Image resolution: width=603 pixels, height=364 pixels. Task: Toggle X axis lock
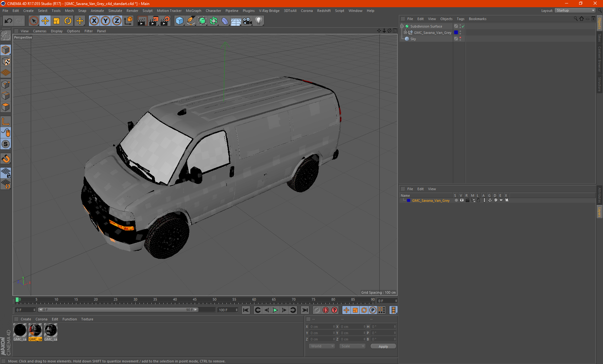(x=94, y=21)
